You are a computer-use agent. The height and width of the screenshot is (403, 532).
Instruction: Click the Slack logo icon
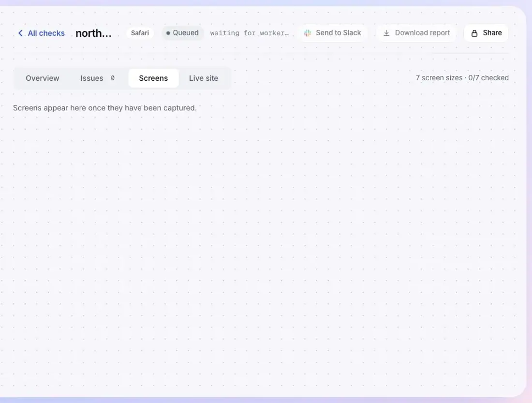pos(308,33)
